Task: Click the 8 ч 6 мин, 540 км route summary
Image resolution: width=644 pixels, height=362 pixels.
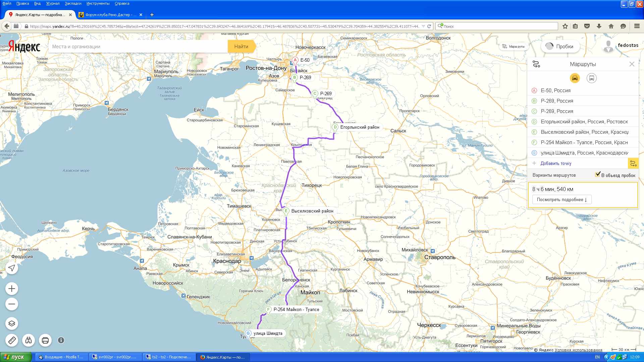Action: 553,189
